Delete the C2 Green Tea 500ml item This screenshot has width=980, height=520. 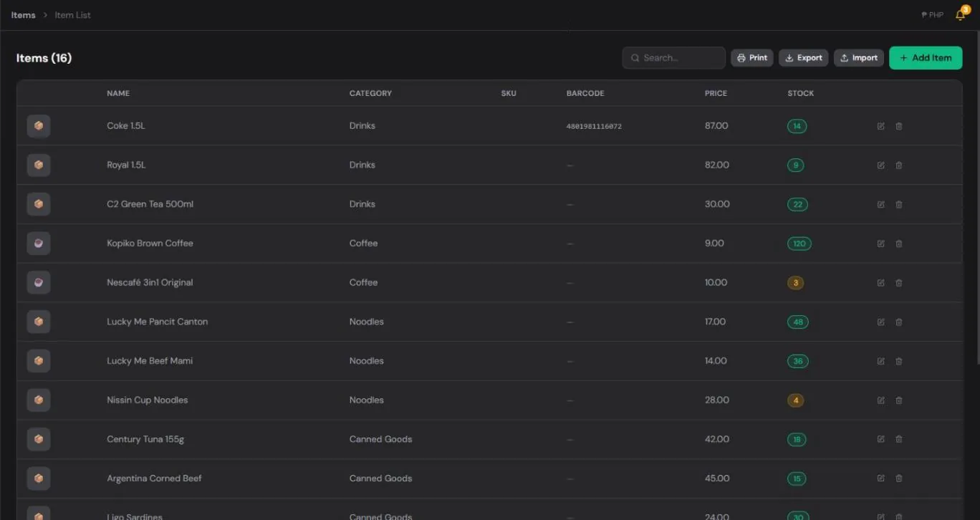tap(899, 205)
